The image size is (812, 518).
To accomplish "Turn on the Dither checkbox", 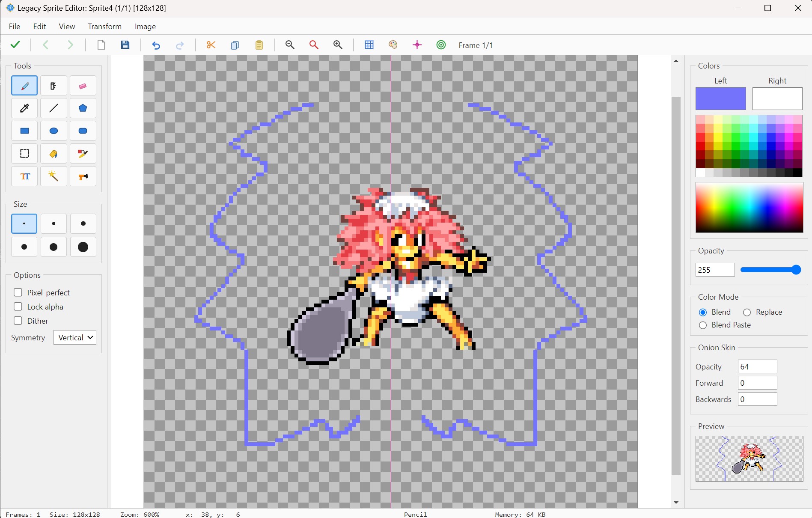I will click(18, 321).
